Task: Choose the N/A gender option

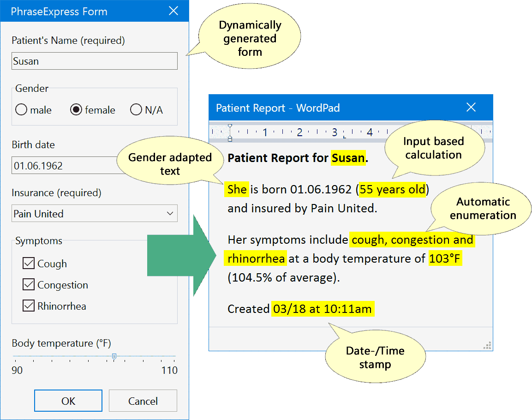Action: pyautogui.click(x=136, y=110)
